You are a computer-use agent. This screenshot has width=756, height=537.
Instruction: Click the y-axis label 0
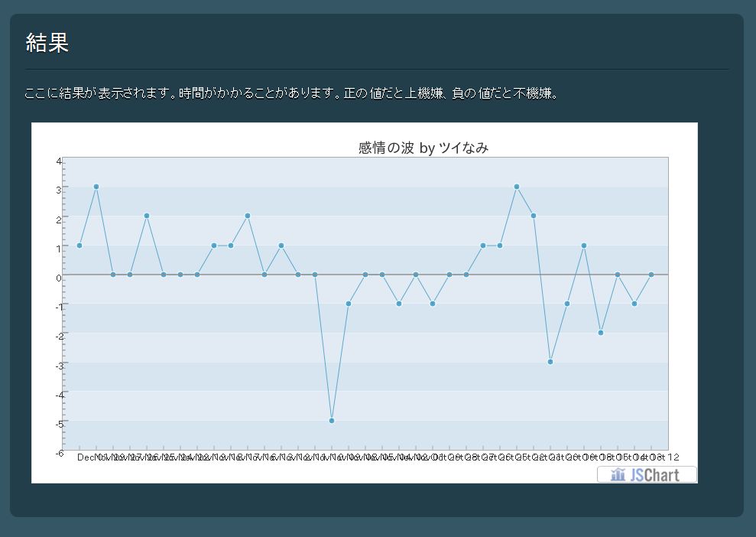coord(59,278)
